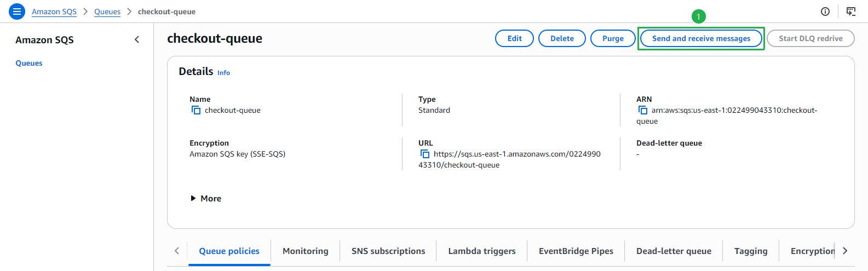The width and height of the screenshot is (868, 271).
Task: Open Send and receive messages
Action: click(x=701, y=38)
